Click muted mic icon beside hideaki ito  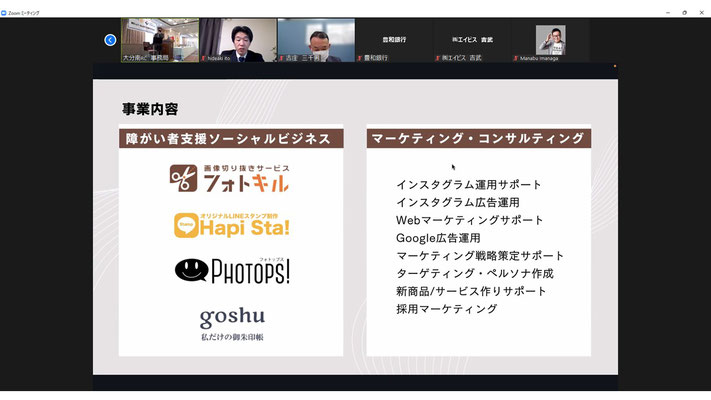click(x=204, y=58)
